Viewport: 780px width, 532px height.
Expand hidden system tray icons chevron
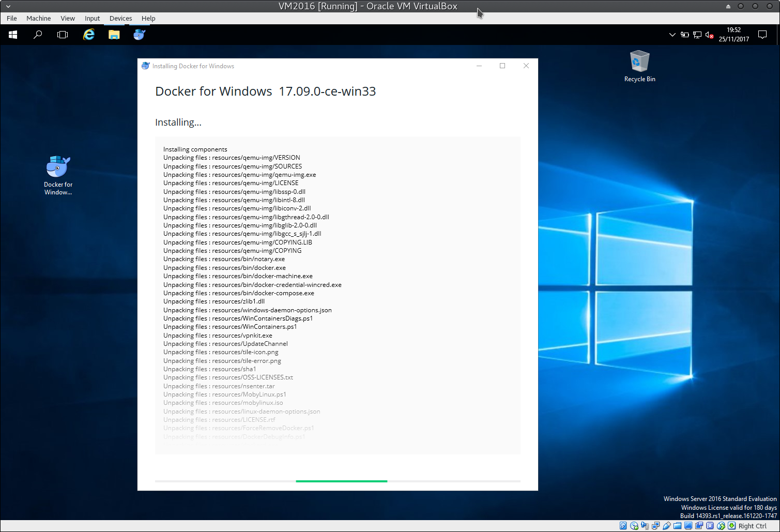(672, 35)
